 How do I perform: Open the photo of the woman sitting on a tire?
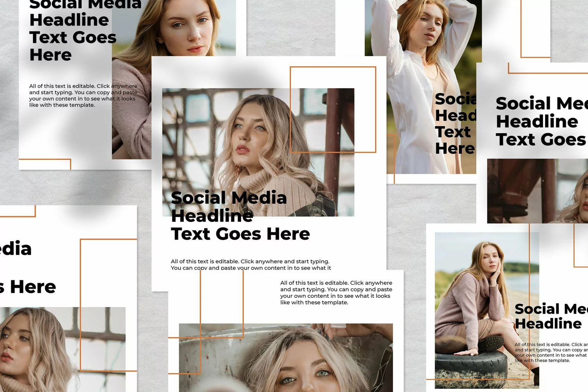(x=487, y=310)
